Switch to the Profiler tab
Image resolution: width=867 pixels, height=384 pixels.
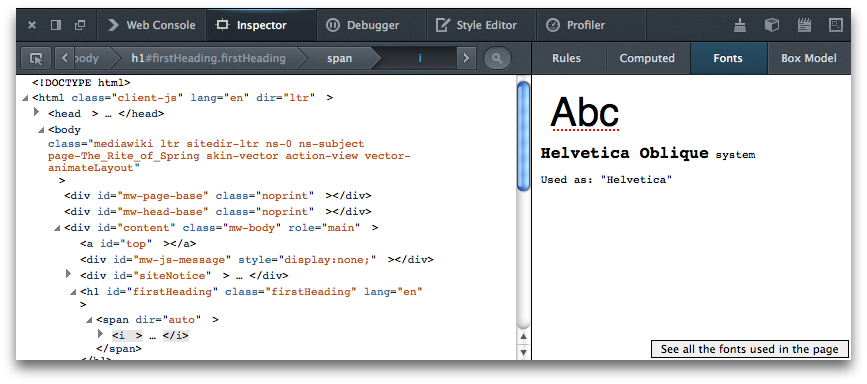click(x=591, y=25)
